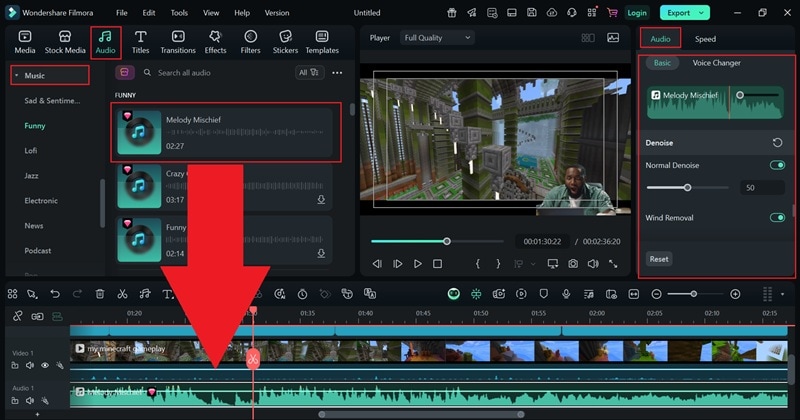This screenshot has width=800, height=420.
Task: Select the Sad & Sentimental music category
Action: (x=52, y=101)
